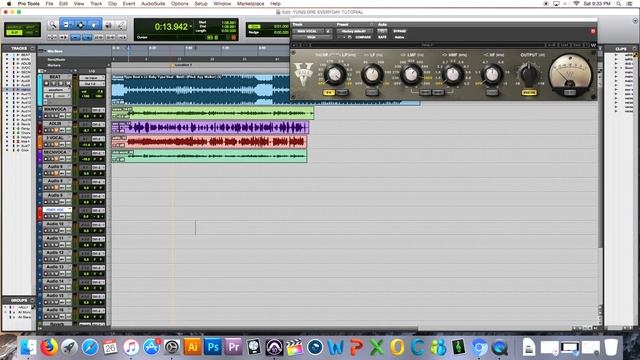Click the plug-in SAFE button
The width and height of the screenshot is (640, 360).
[382, 37]
